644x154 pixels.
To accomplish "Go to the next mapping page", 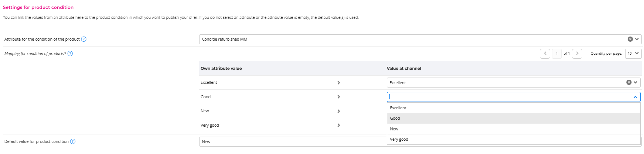I will [577, 54].
